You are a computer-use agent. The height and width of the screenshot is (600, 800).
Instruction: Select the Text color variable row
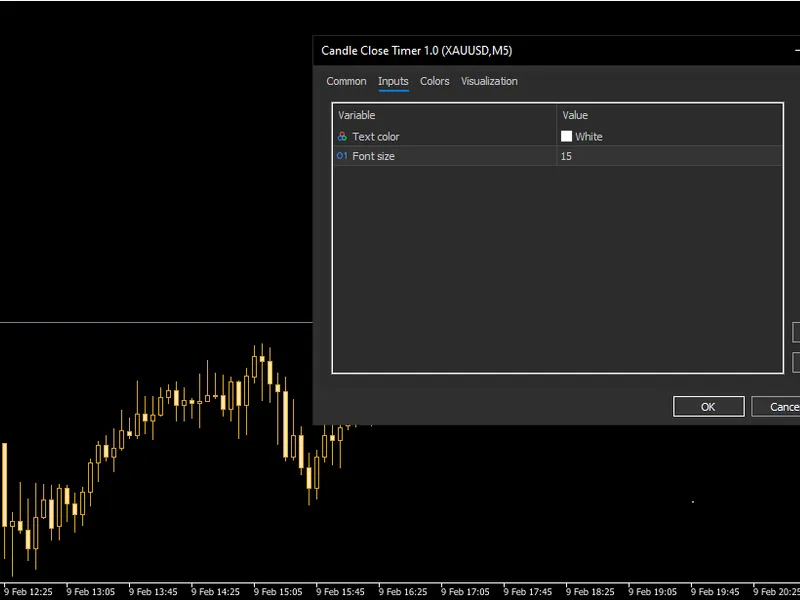(557, 136)
